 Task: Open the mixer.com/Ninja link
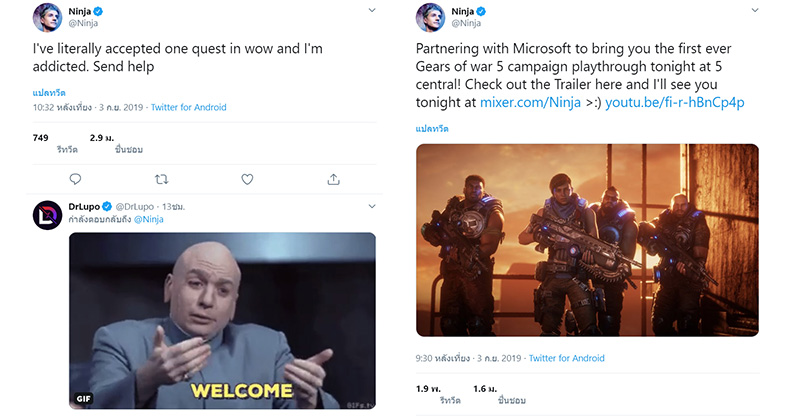click(530, 102)
